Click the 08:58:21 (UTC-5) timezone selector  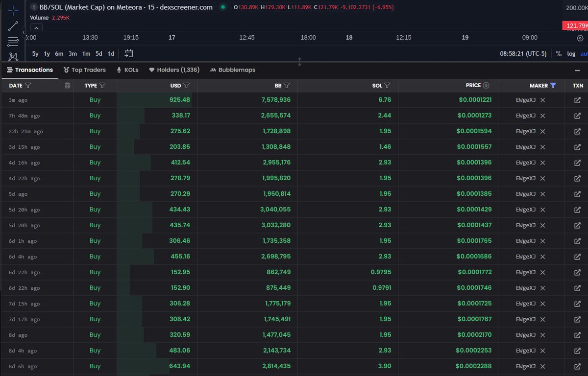click(523, 54)
